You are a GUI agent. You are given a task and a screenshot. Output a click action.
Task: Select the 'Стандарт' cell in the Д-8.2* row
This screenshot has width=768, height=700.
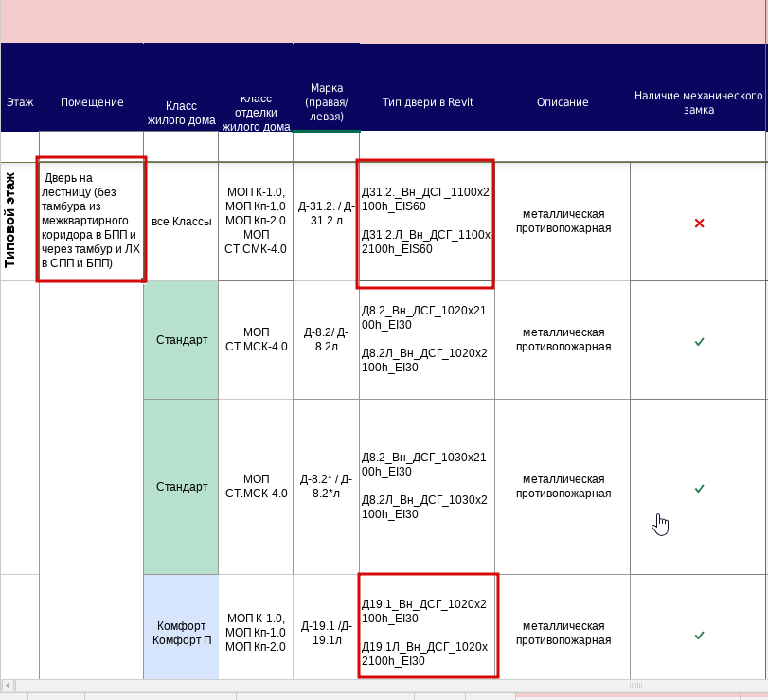pyautogui.click(x=181, y=487)
